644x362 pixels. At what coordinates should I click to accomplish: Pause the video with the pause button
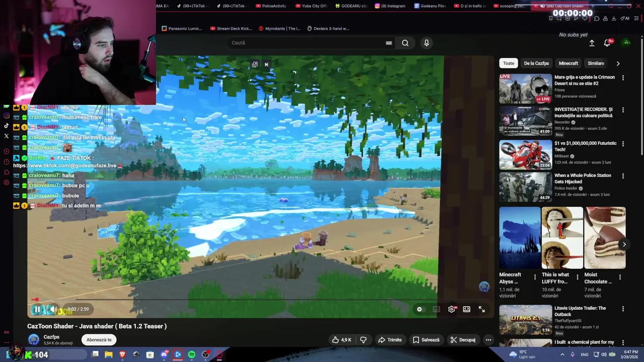click(37, 309)
